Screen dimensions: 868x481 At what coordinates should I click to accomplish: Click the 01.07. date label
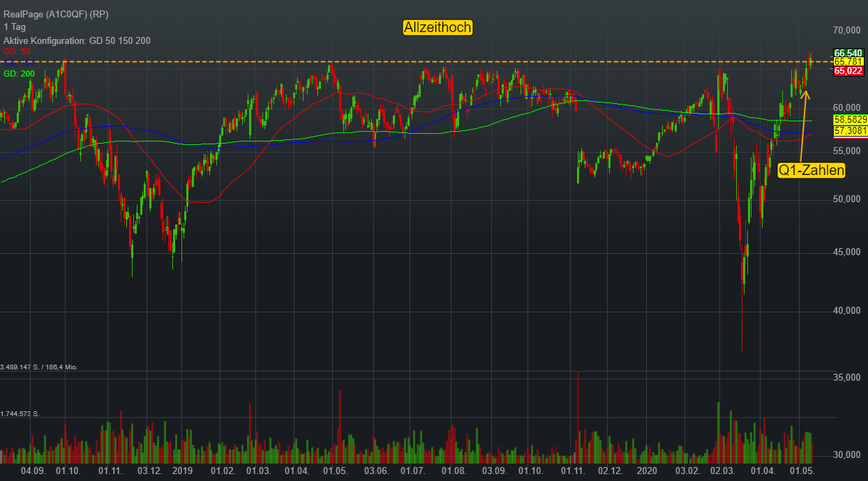(414, 471)
